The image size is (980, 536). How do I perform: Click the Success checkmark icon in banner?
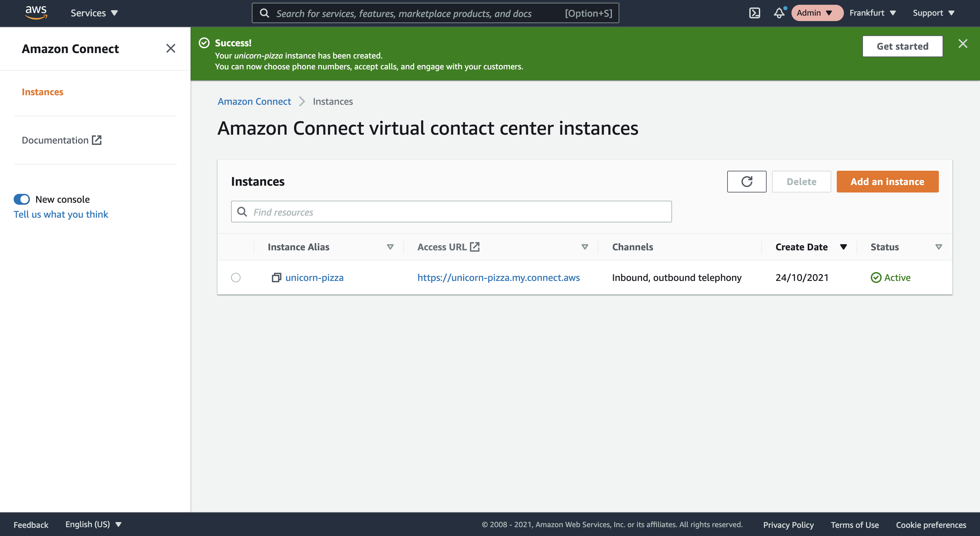click(x=204, y=43)
